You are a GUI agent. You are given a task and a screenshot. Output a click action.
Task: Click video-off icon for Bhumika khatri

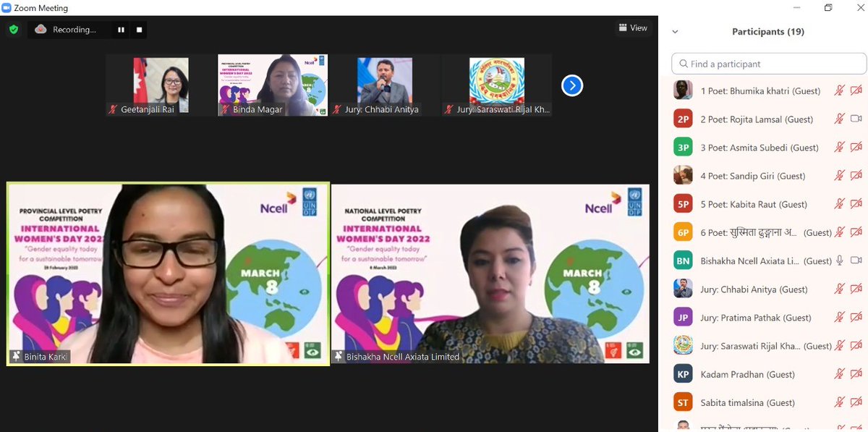click(856, 90)
